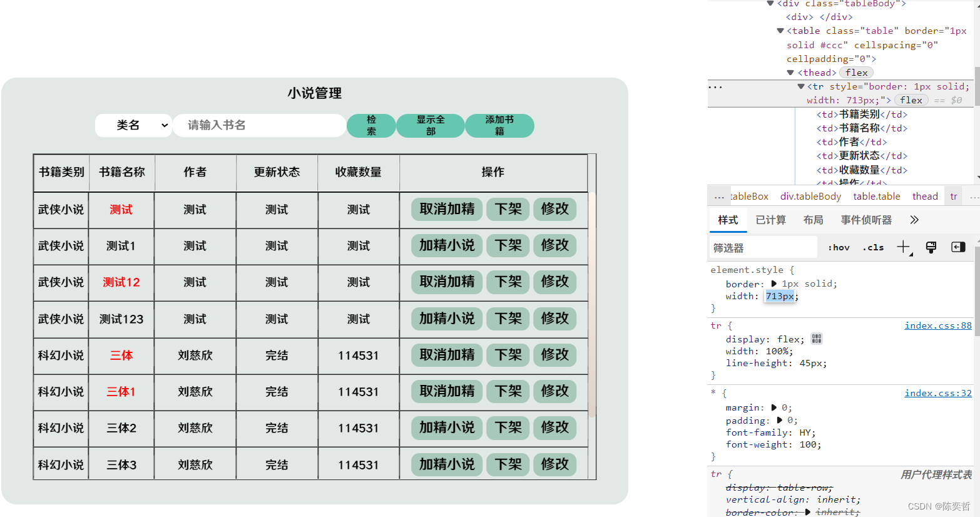Click the ellipsis icon left of the selected tr element
This screenshot has height=517, width=980.
point(716,87)
